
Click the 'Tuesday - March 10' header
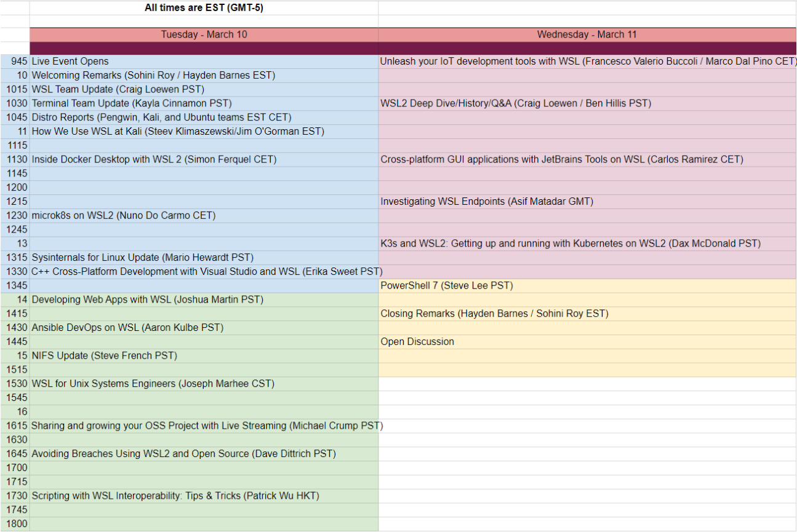point(204,34)
